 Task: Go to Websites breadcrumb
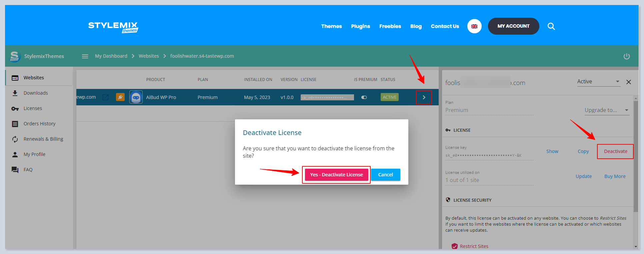tap(149, 56)
